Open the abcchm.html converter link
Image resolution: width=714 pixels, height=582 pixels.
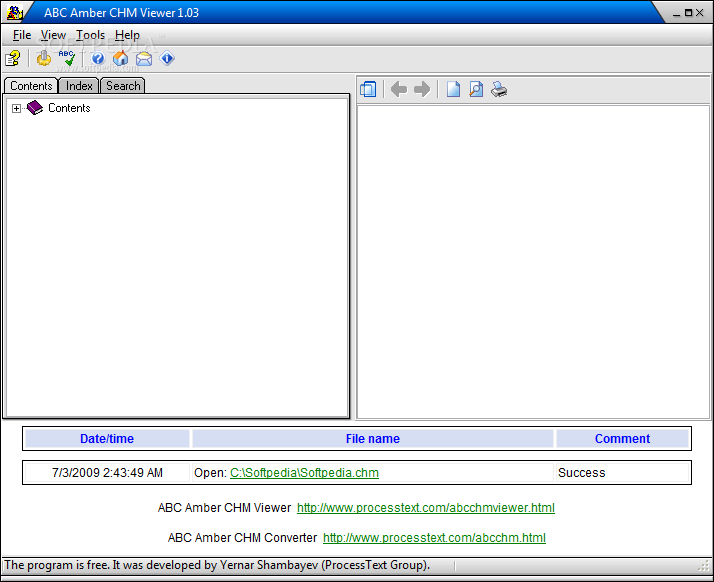click(x=434, y=538)
